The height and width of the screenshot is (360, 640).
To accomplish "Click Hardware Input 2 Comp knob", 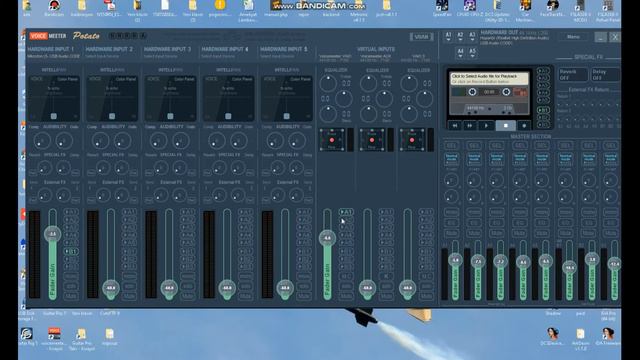I will (100, 141).
